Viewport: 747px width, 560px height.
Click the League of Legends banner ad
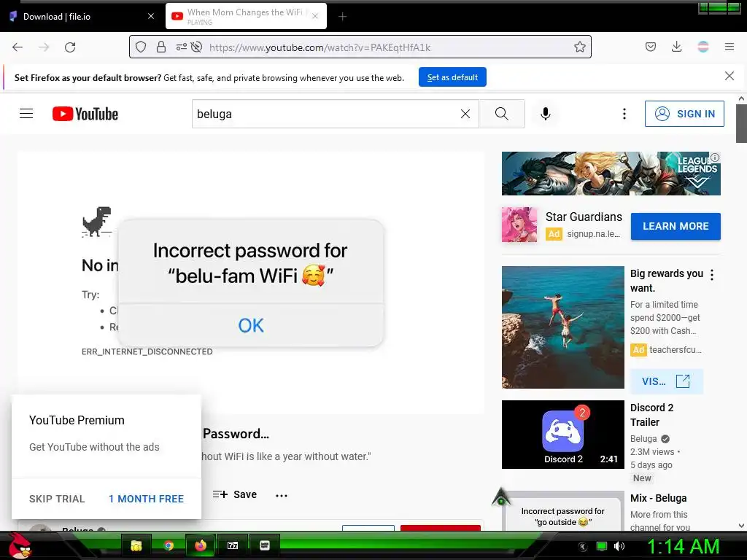(611, 174)
